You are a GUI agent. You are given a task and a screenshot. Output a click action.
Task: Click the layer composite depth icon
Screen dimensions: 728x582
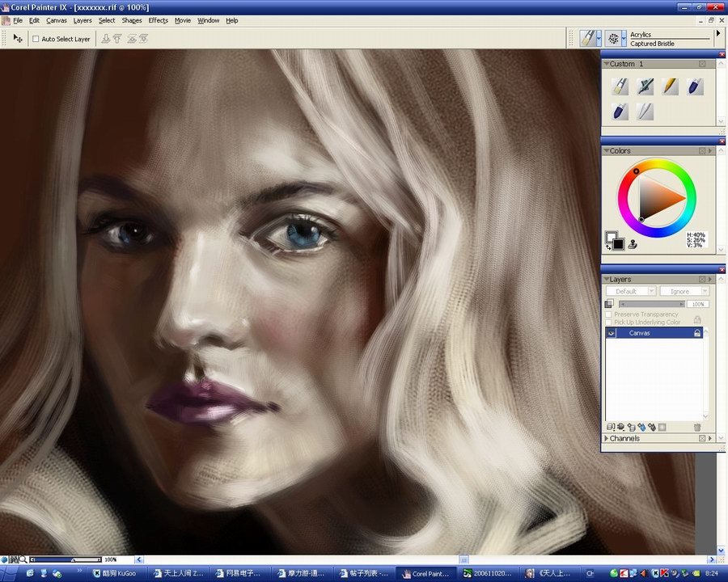coord(609,304)
